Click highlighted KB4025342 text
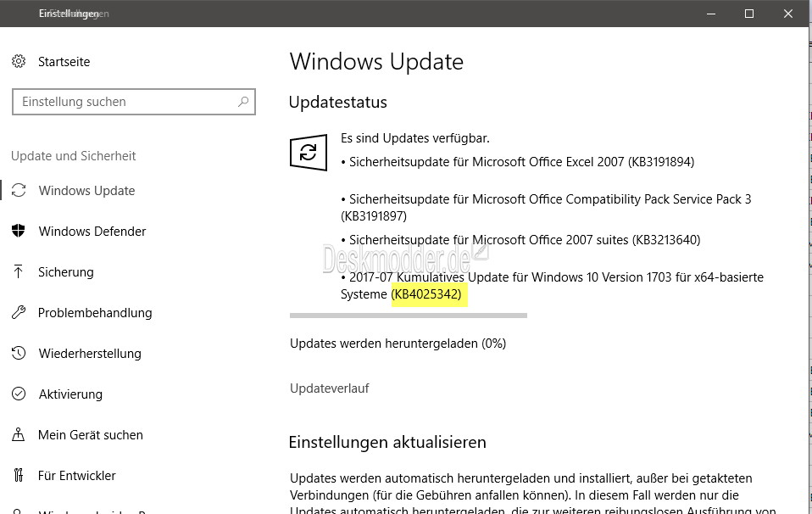The height and width of the screenshot is (514, 812). 429,294
